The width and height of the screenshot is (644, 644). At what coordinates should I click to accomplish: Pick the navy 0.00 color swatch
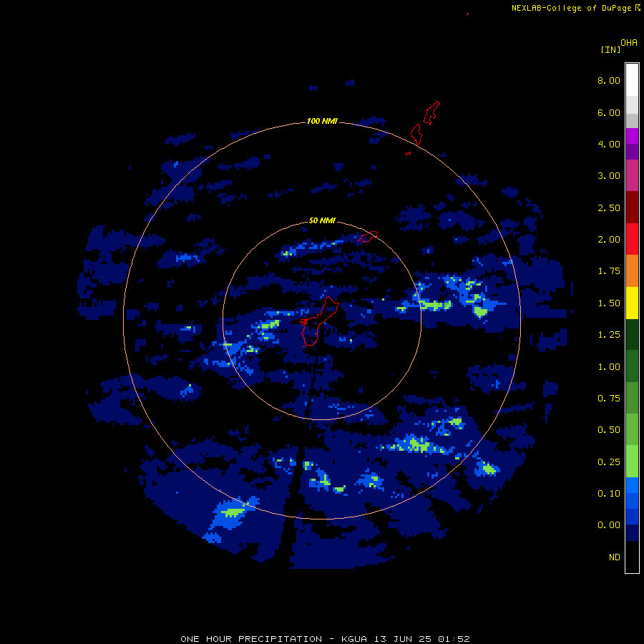(632, 532)
